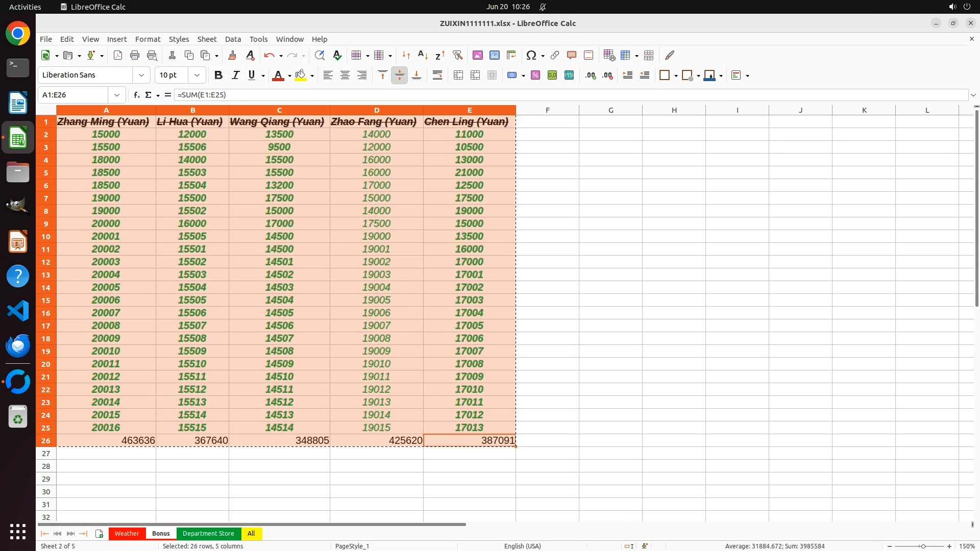Switch to the Department Store sheet tab
Image resolution: width=980 pixels, height=551 pixels.
[x=208, y=534]
